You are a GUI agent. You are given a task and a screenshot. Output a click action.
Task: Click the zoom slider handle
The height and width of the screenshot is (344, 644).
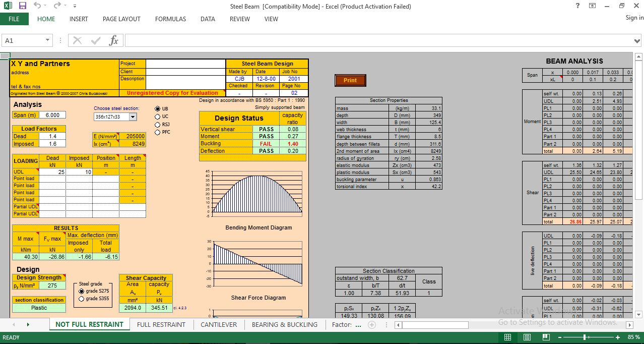tap(584, 337)
